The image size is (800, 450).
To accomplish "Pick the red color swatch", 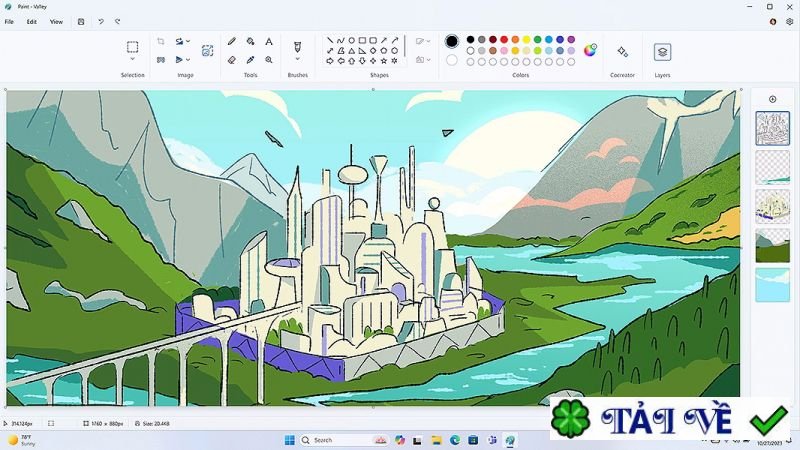I will tap(502, 40).
